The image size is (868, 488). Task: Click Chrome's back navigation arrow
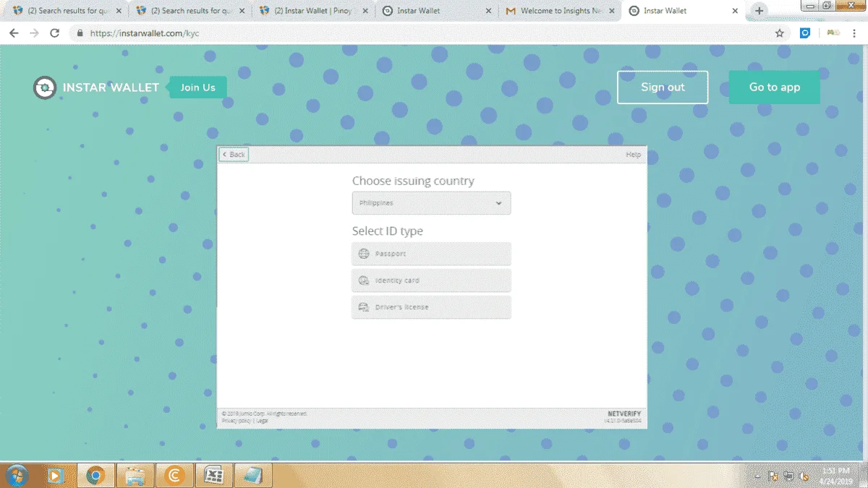click(x=14, y=33)
